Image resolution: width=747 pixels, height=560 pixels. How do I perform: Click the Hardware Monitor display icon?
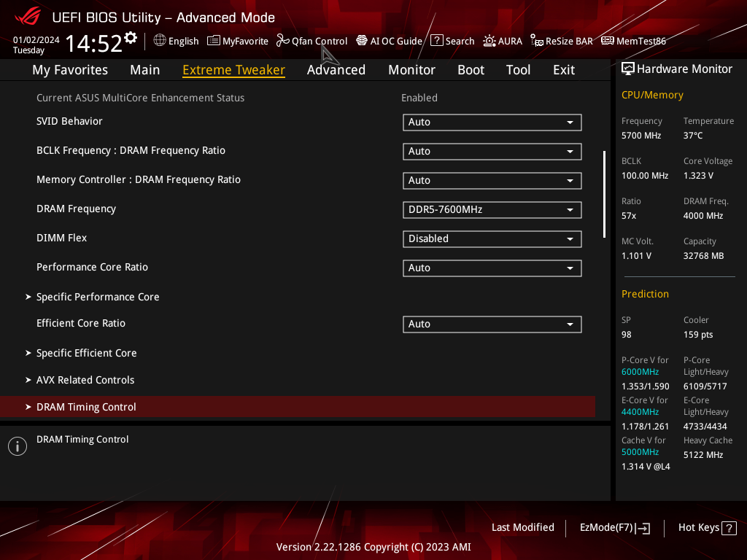click(628, 69)
